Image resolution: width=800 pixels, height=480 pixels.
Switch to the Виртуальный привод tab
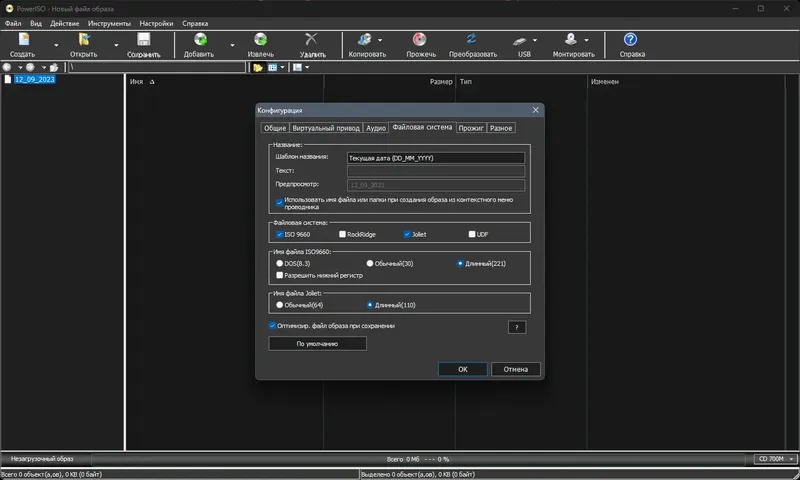pyautogui.click(x=326, y=128)
